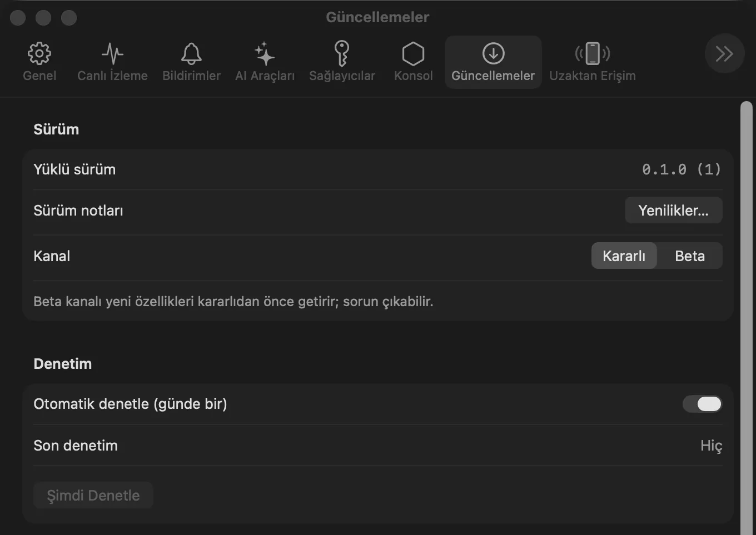Open the Genel settings gear icon
This screenshot has width=756, height=535.
[x=39, y=54]
